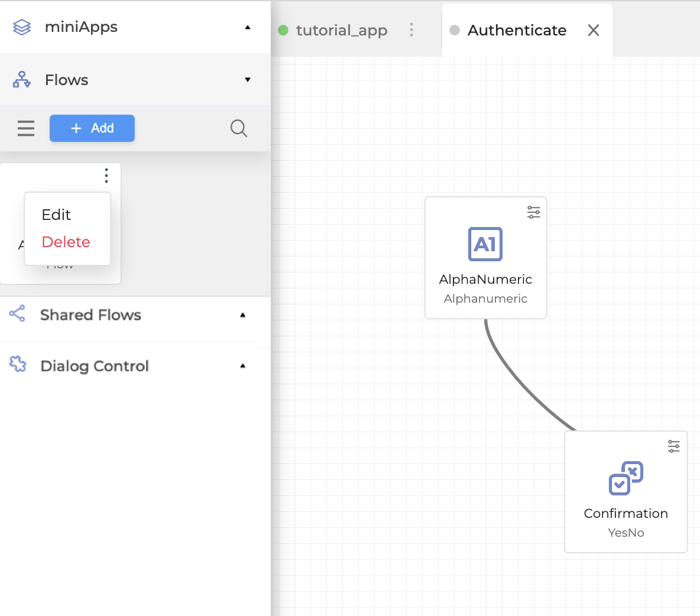
Task: Click the Flows hierarchy icon
Action: click(22, 80)
